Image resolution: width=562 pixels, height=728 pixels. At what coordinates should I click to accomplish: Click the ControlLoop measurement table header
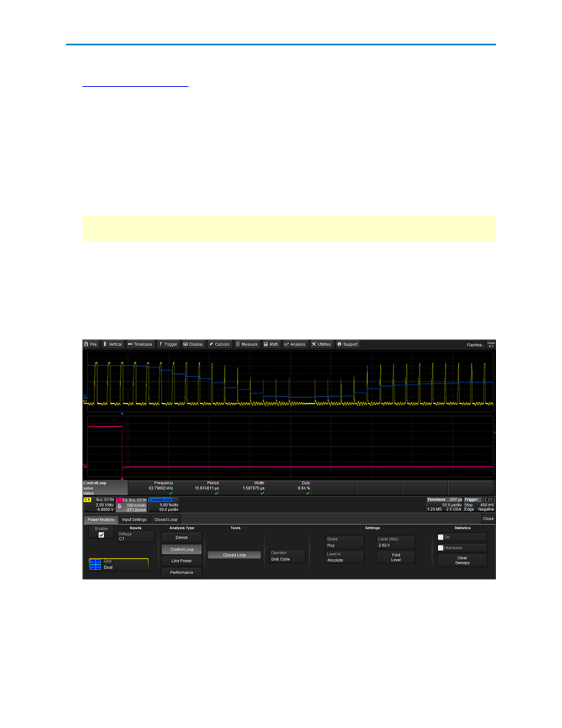pyautogui.click(x=105, y=487)
